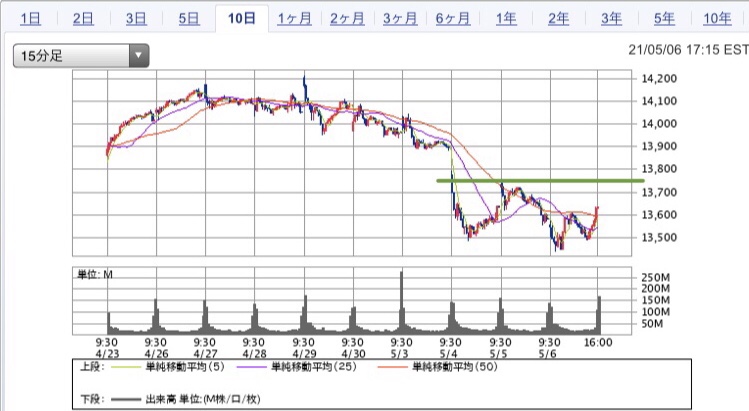Click the 14,000 price axis label
Viewport: 749px width, 411px height.
[659, 124]
